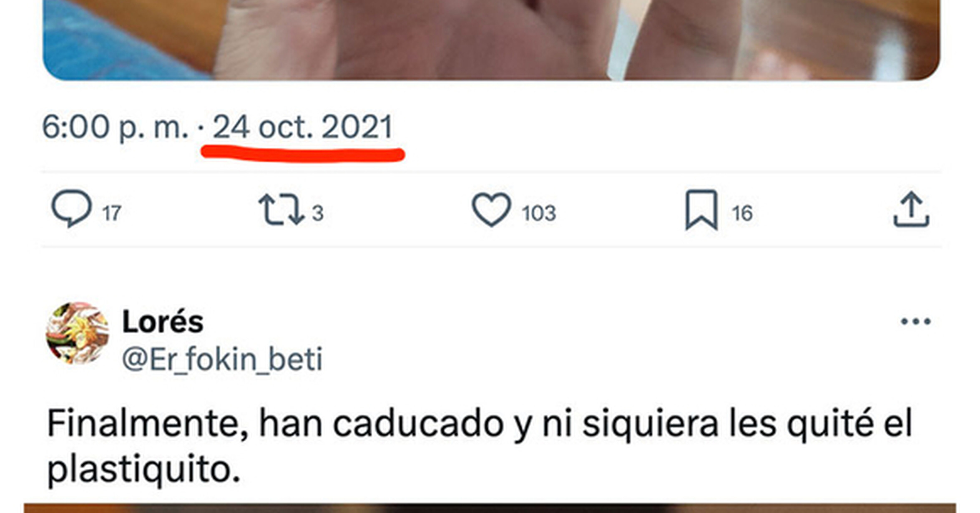Tap the share upload icon
The width and height of the screenshot is (980, 513).
(911, 209)
